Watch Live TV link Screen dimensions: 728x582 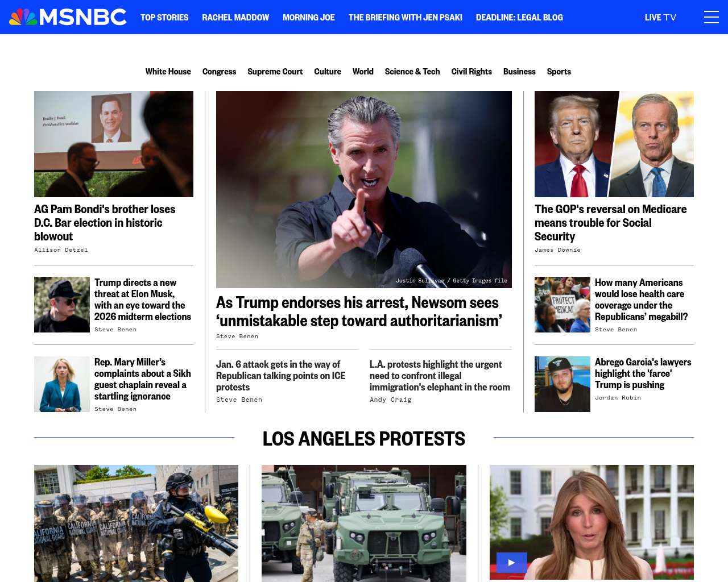660,18
